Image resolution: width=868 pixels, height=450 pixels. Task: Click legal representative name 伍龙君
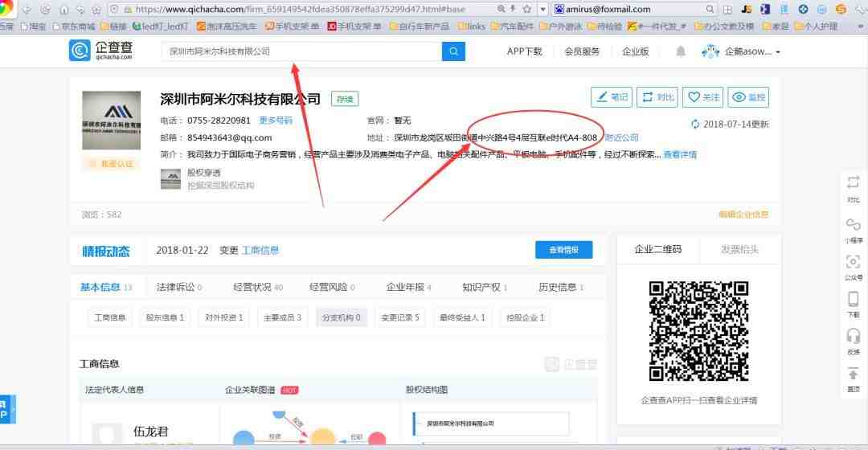[150, 432]
